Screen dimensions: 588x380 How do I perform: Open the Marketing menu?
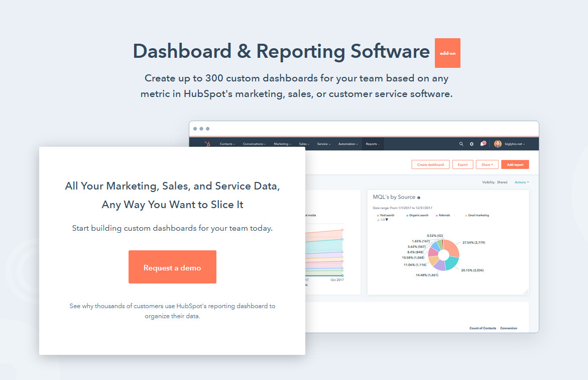point(282,144)
